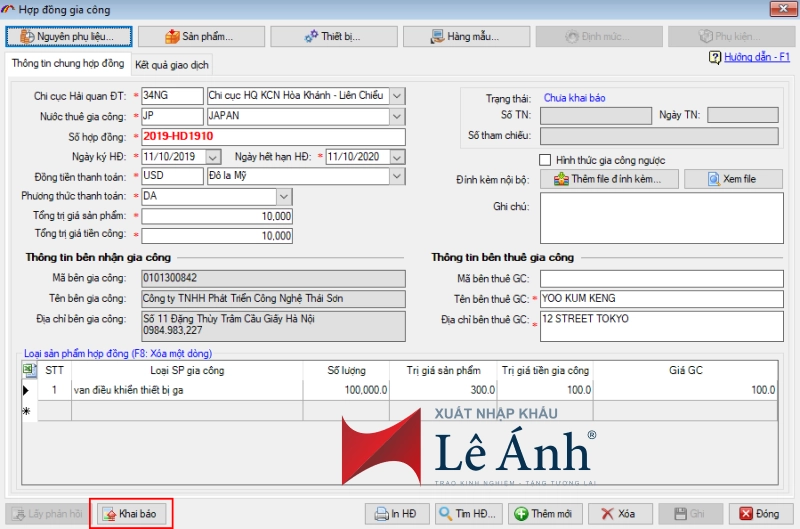Click the Số hợp đồng input field

(x=274, y=136)
